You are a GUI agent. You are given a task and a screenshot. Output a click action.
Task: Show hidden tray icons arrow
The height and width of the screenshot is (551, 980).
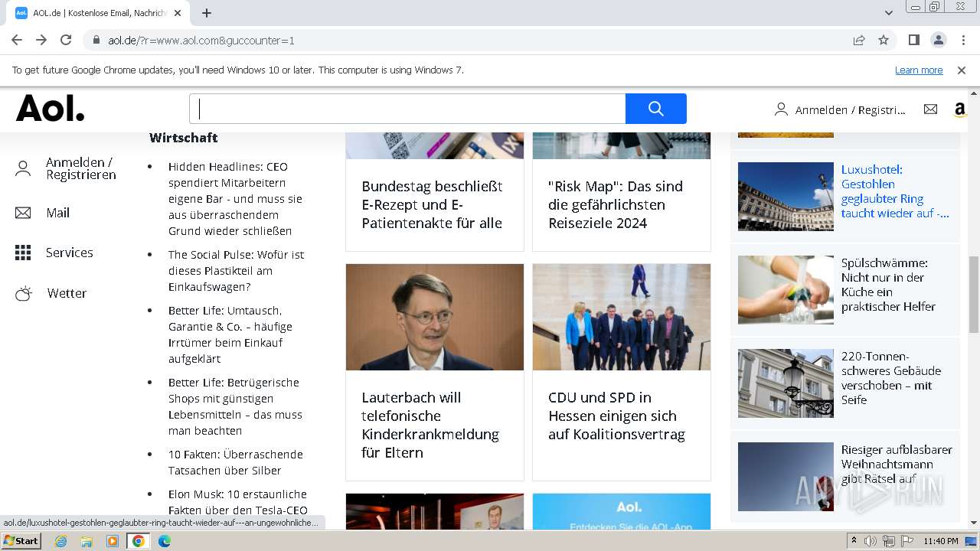tap(854, 541)
